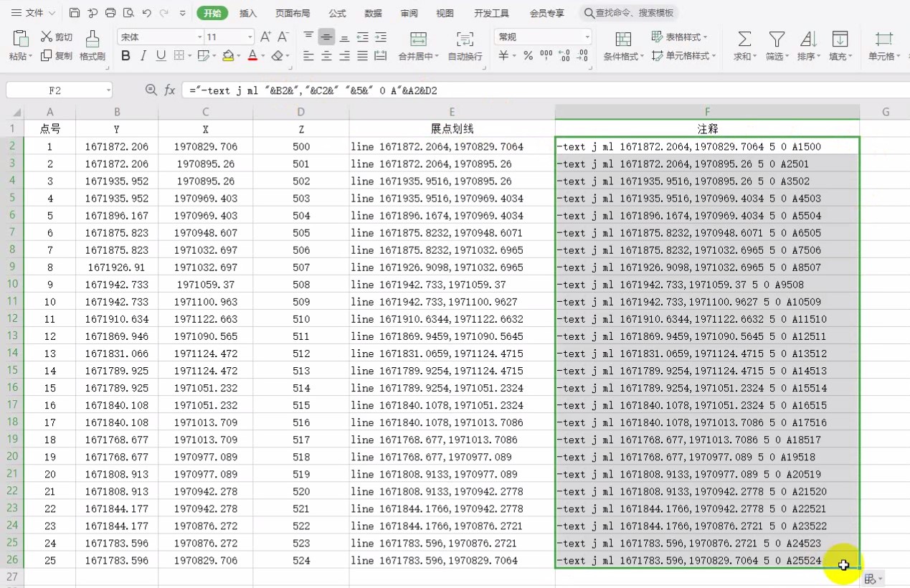Screen dimensions: 910x588
Task: Click the decrease indent icon
Action: (363, 37)
